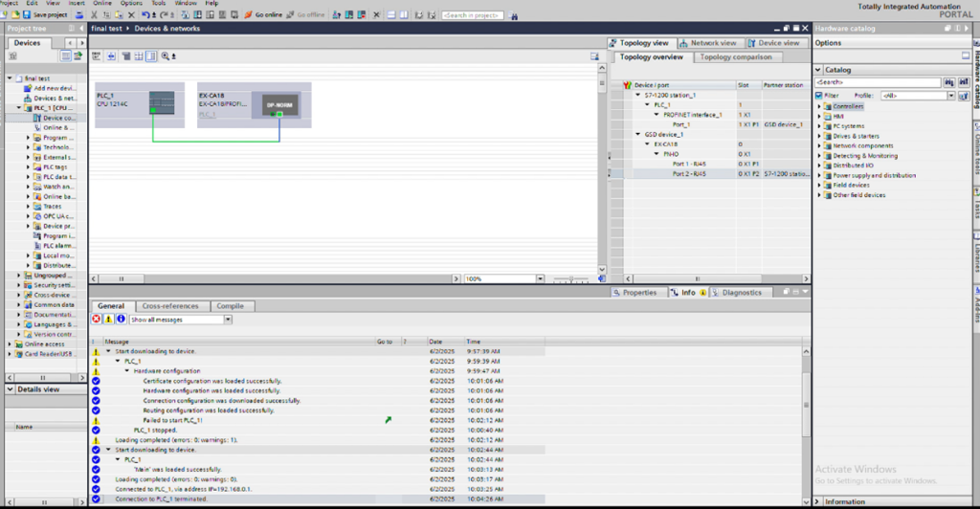Screen dimensions: 980x509
Task: Click the errors filter icon in Info panel
Action: click(x=97, y=320)
